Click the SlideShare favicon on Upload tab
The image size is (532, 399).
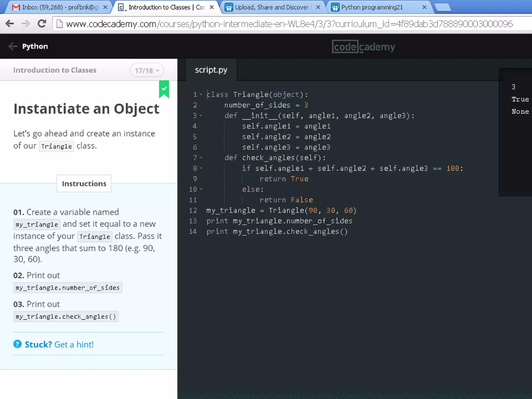pyautogui.click(x=229, y=7)
